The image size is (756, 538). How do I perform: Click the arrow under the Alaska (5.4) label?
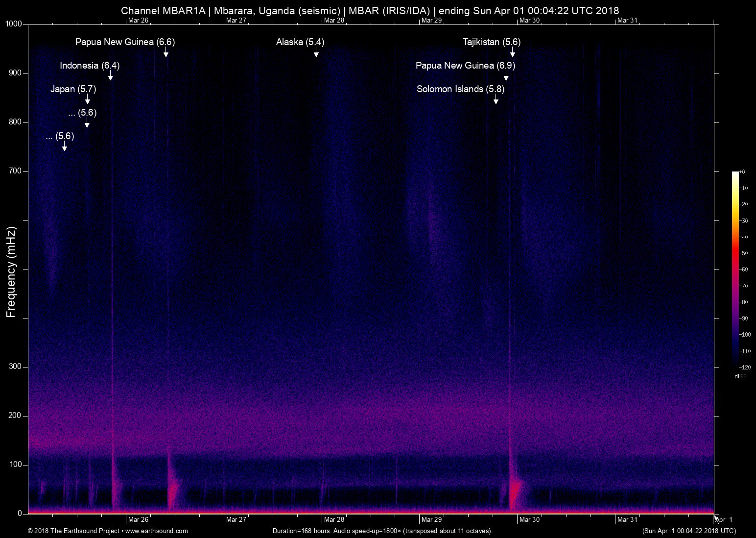(316, 52)
